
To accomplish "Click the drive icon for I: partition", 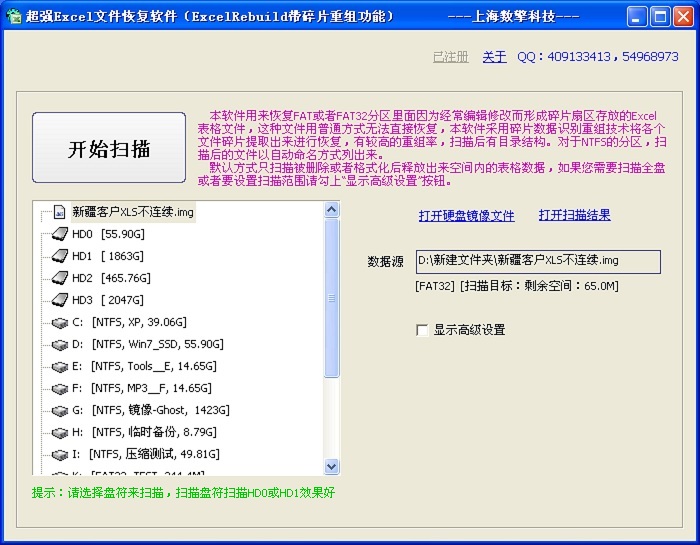I will pyautogui.click(x=59, y=454).
